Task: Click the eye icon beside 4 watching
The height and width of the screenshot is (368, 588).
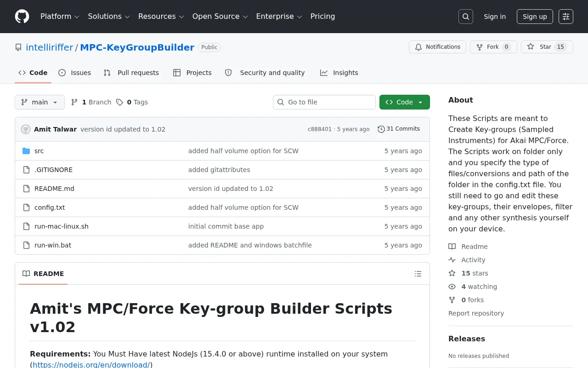Action: click(452, 287)
